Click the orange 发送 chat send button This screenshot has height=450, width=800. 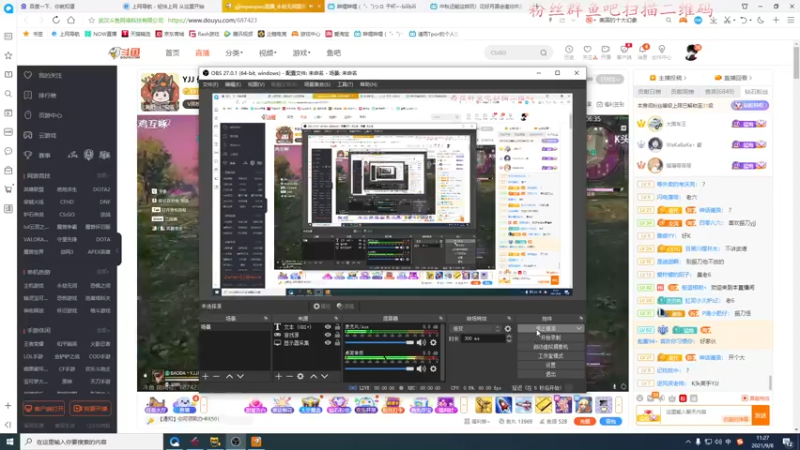click(761, 415)
